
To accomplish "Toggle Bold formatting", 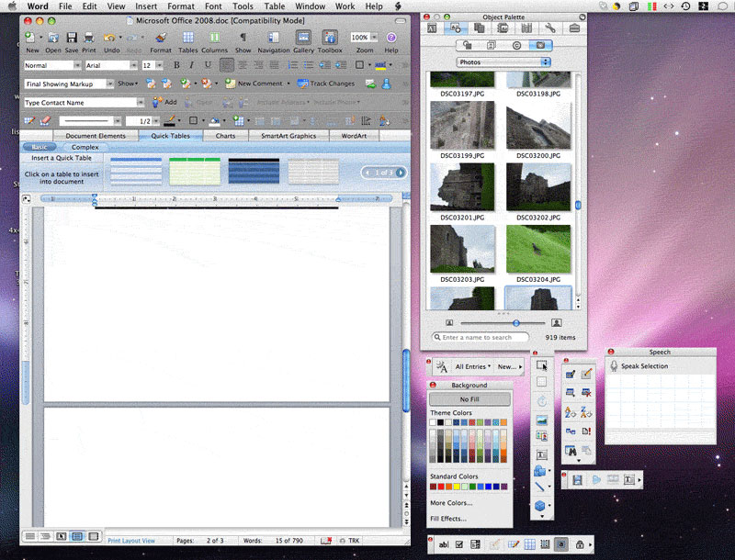I will click(176, 65).
